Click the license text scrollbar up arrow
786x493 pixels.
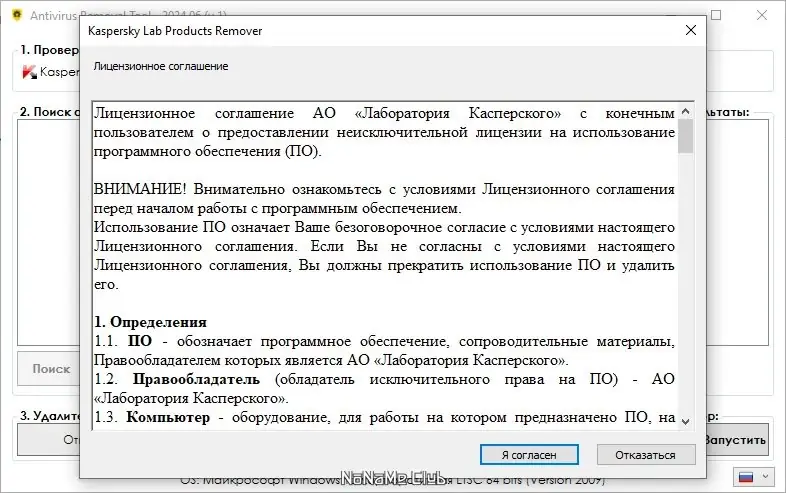(685, 111)
